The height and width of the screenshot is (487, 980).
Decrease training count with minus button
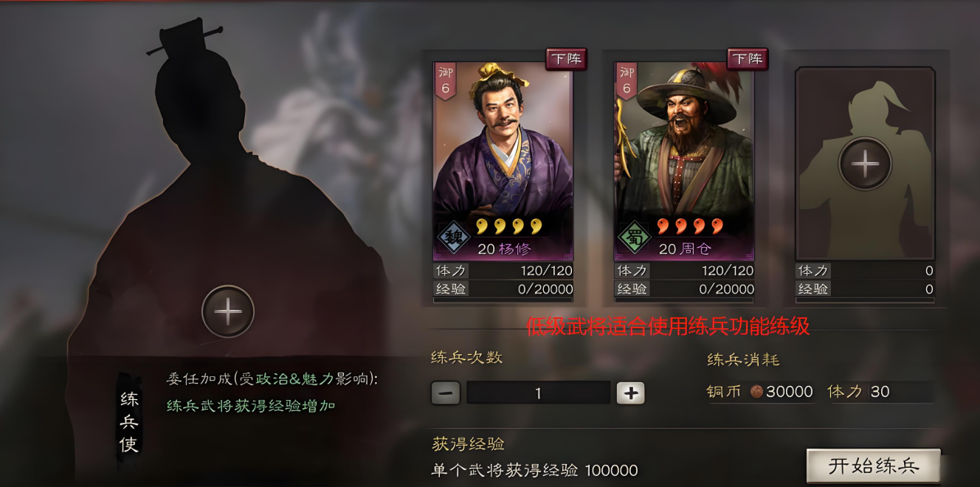click(445, 393)
